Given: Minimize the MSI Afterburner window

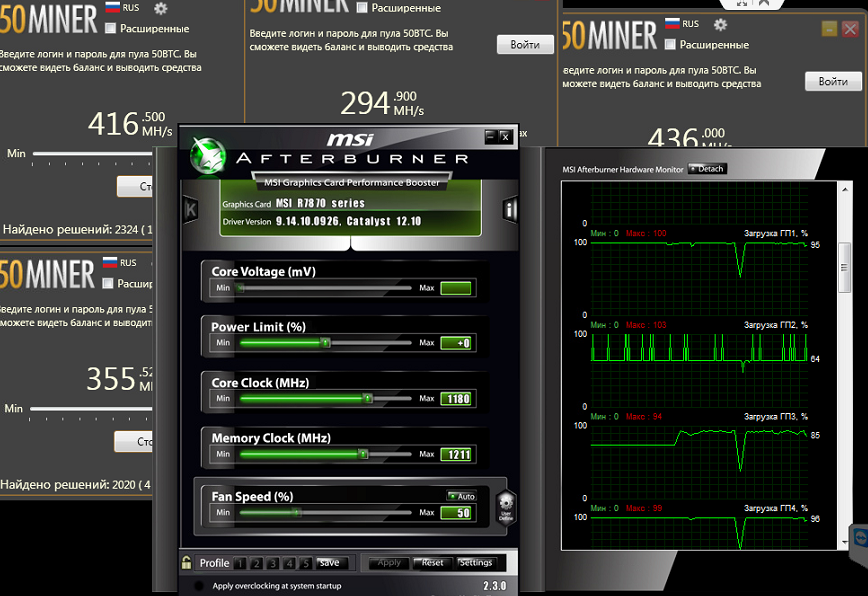Looking at the screenshot, I should 490,136.
